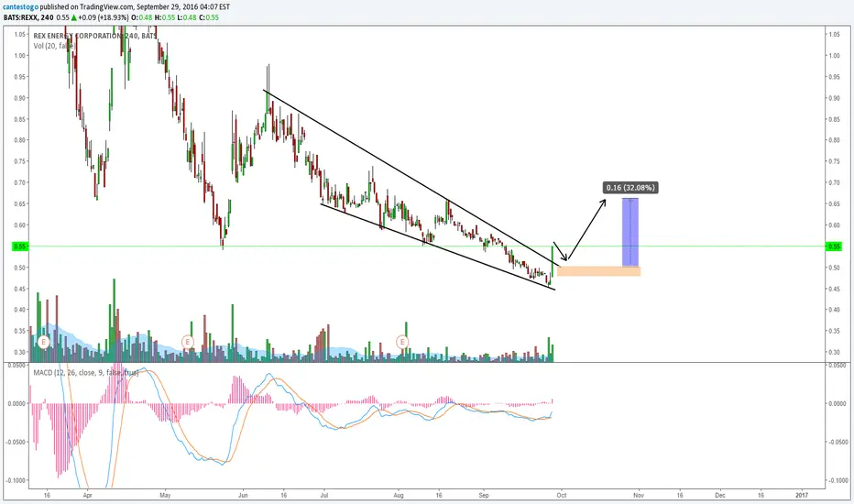Image resolution: width=854 pixels, height=504 pixels.
Task: Click the Vol (20, false) indicator label
Action: [53, 46]
